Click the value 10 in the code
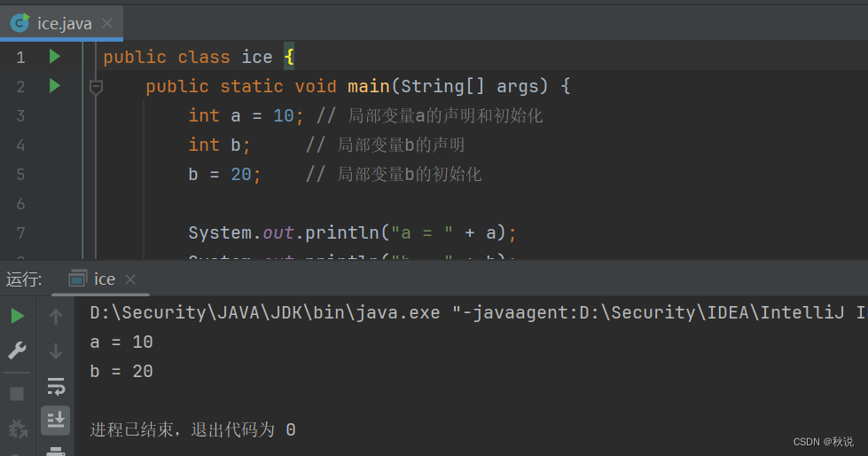 (x=284, y=116)
